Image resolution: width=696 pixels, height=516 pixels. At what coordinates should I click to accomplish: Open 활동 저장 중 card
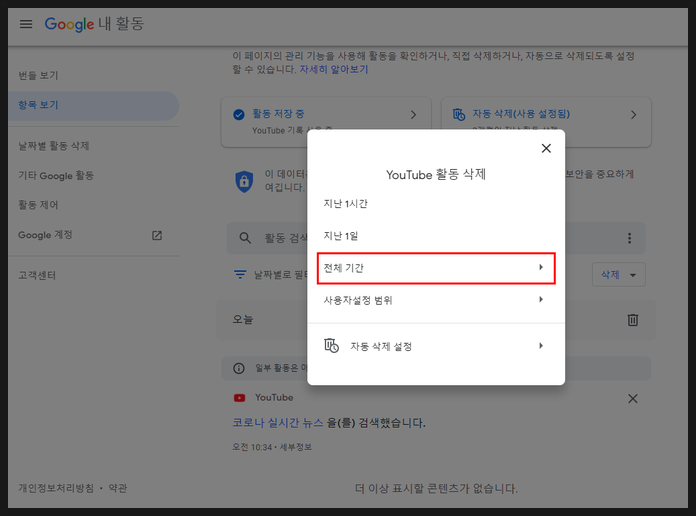coord(326,122)
